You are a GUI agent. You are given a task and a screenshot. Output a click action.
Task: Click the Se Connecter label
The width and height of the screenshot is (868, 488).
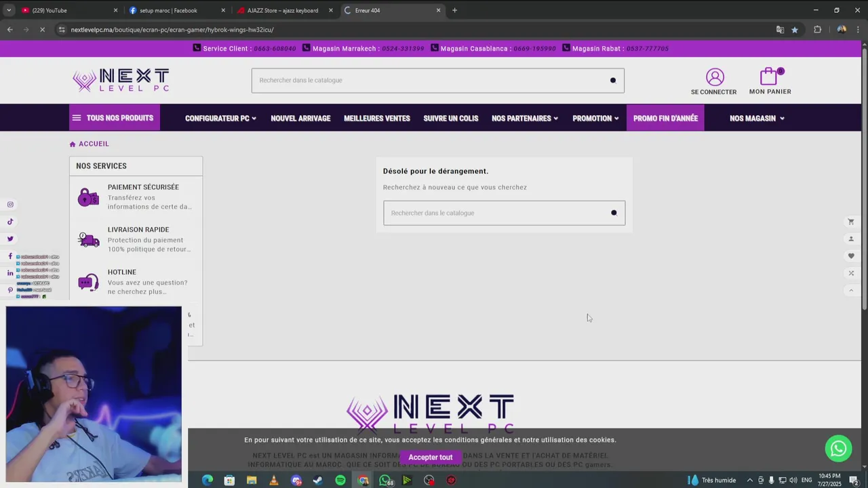(713, 92)
